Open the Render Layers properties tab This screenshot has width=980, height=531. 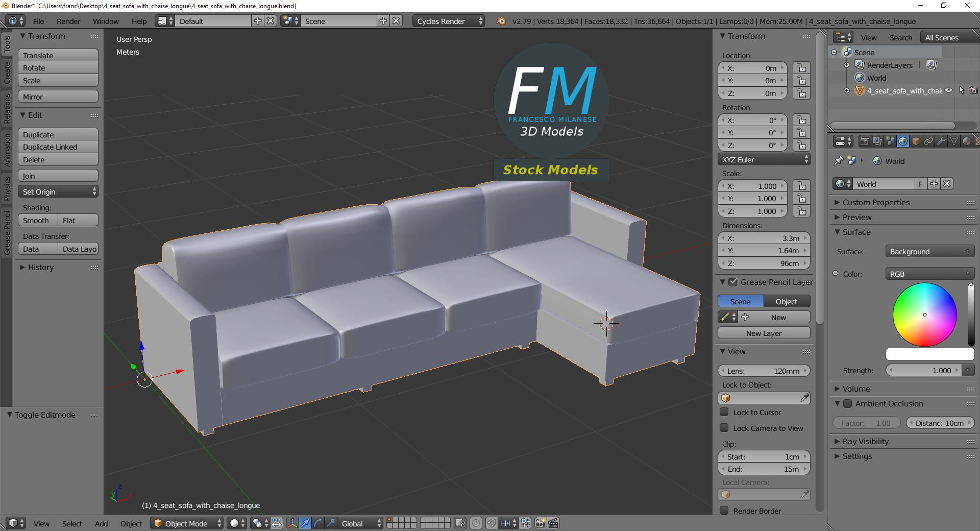(877, 141)
